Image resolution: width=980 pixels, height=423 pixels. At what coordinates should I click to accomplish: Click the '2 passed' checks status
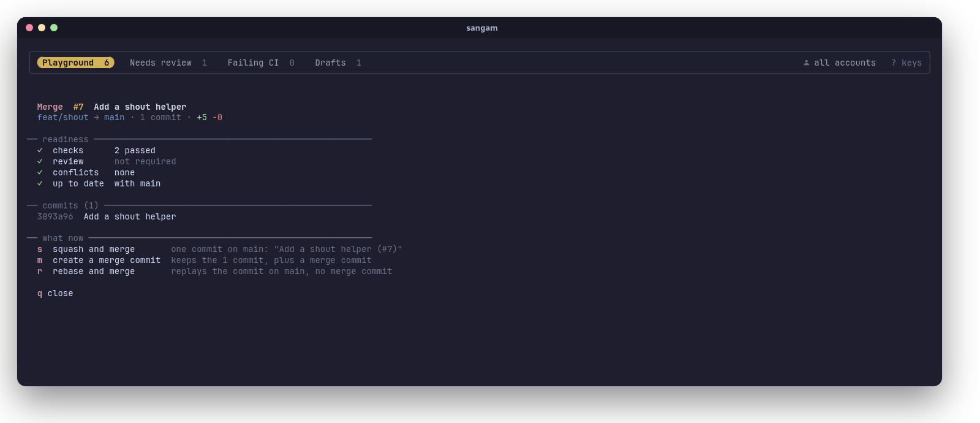click(x=135, y=151)
